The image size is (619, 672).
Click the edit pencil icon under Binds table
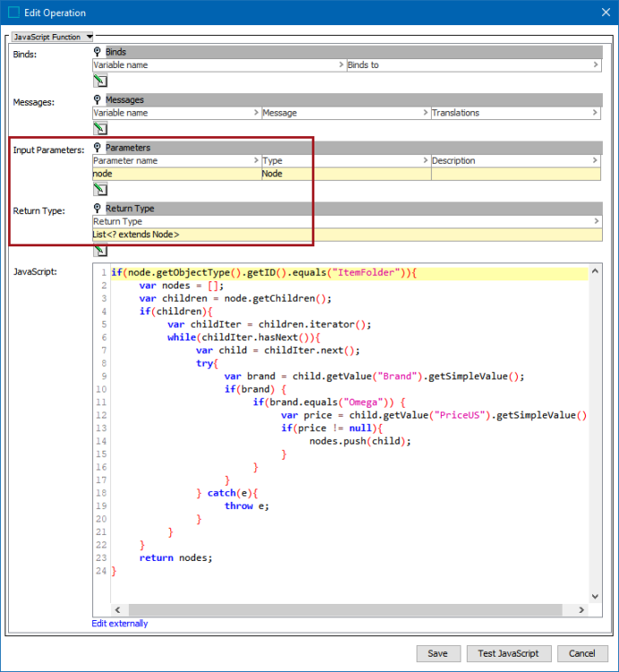tap(100, 81)
